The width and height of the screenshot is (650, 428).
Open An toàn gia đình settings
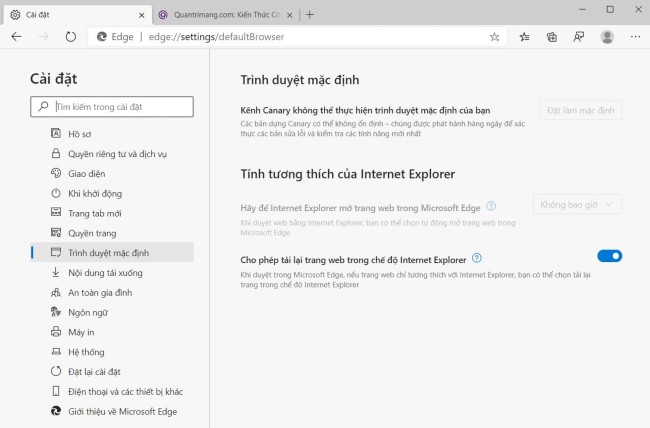tap(112, 292)
